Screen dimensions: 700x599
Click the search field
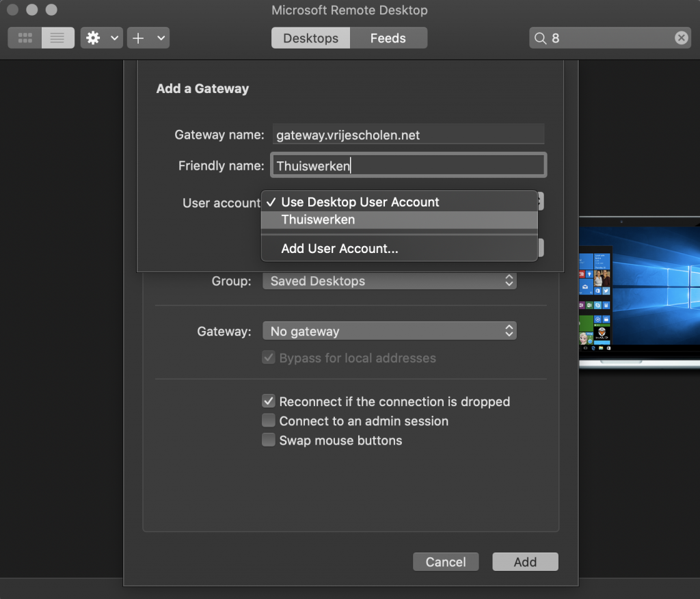[x=610, y=38]
